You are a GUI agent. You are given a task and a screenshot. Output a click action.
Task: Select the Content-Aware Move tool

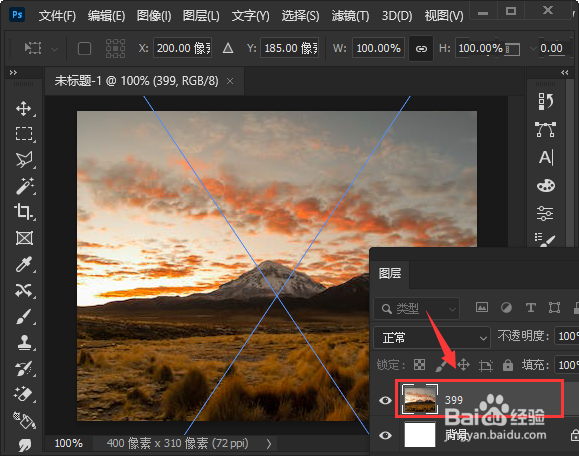point(24,291)
